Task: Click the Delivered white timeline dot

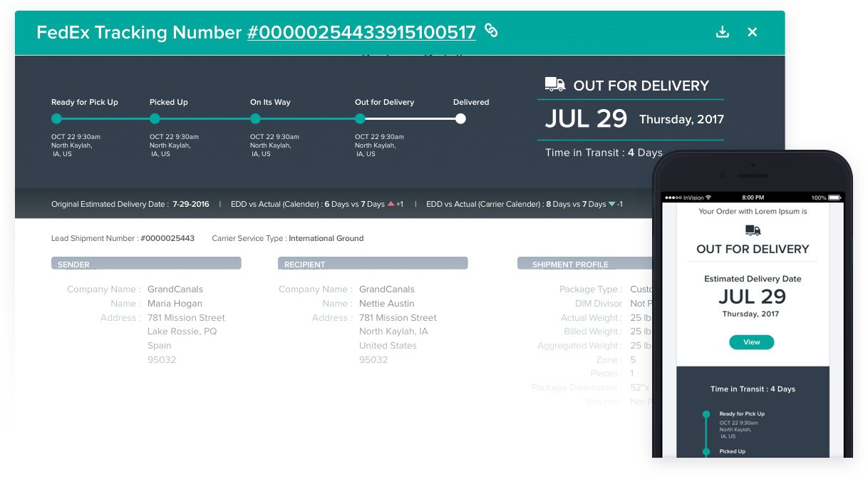Action: [x=460, y=119]
